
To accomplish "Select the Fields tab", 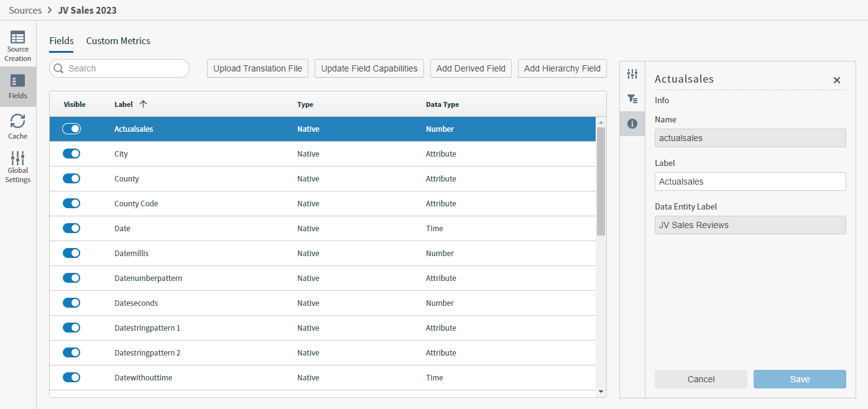I will pos(61,40).
